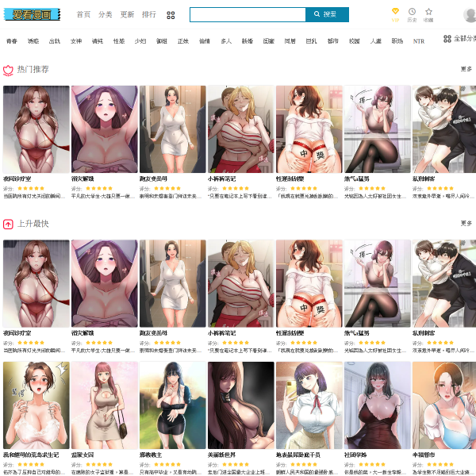The height and width of the screenshot is (476, 476).
Task: Focus the search input field
Action: tap(248, 14)
